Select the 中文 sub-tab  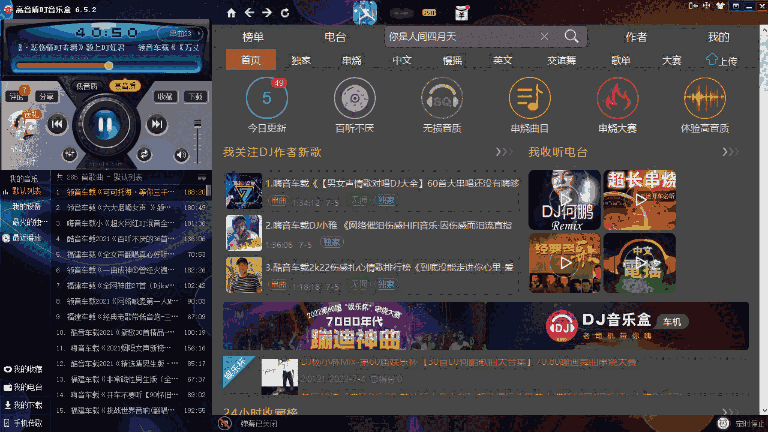(x=402, y=60)
